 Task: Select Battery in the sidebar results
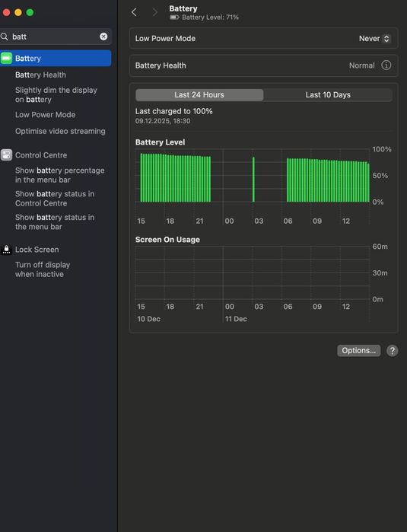point(56,59)
